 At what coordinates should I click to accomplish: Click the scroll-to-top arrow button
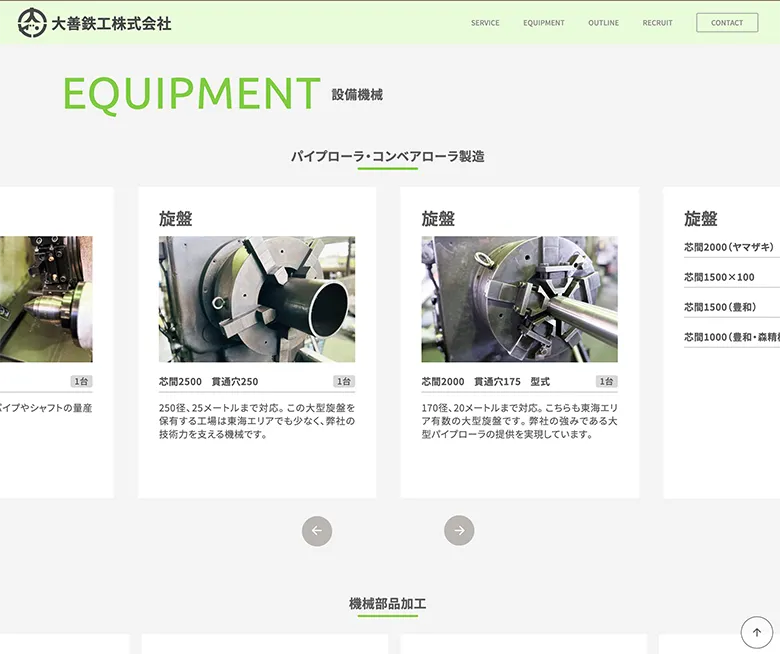click(x=757, y=633)
